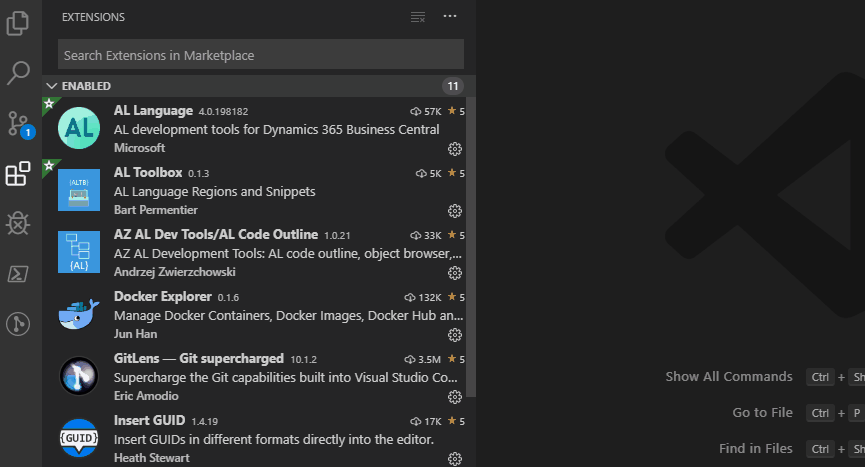Click the Andrzej Zwierzchowski publisher name
The height and width of the screenshot is (467, 865).
[175, 272]
